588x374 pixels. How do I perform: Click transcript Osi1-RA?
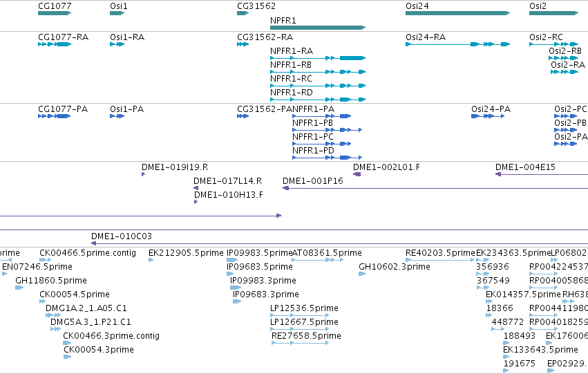pos(117,44)
